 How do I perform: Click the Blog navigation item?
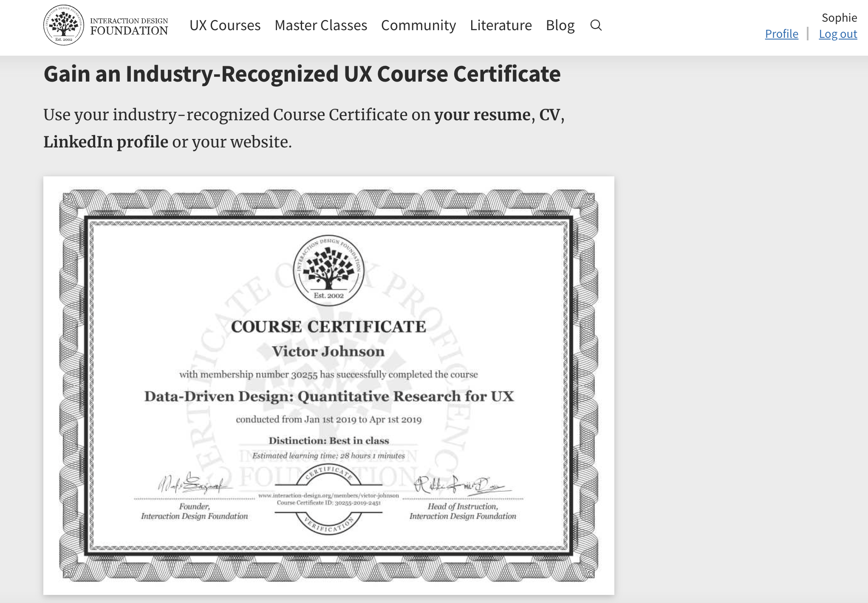pos(559,25)
